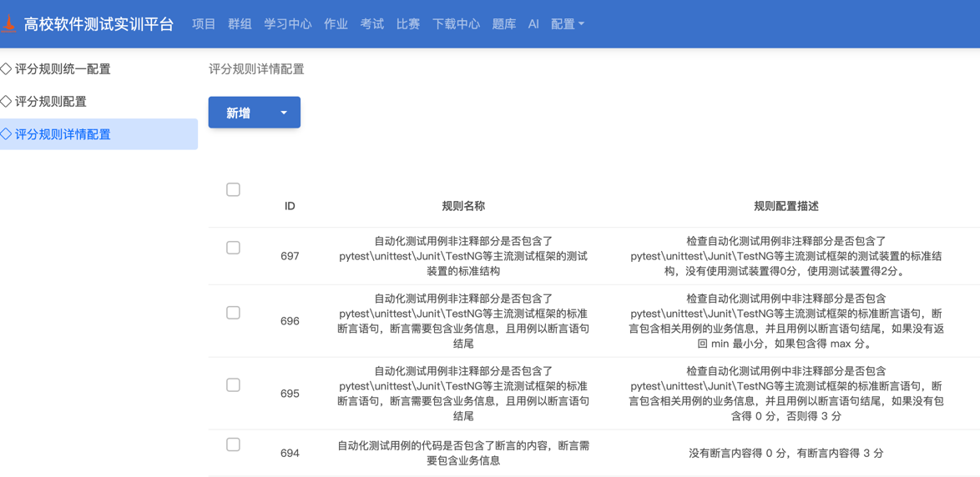The width and height of the screenshot is (980, 477).
Task: Click rule name of row 696
Action: [464, 321]
